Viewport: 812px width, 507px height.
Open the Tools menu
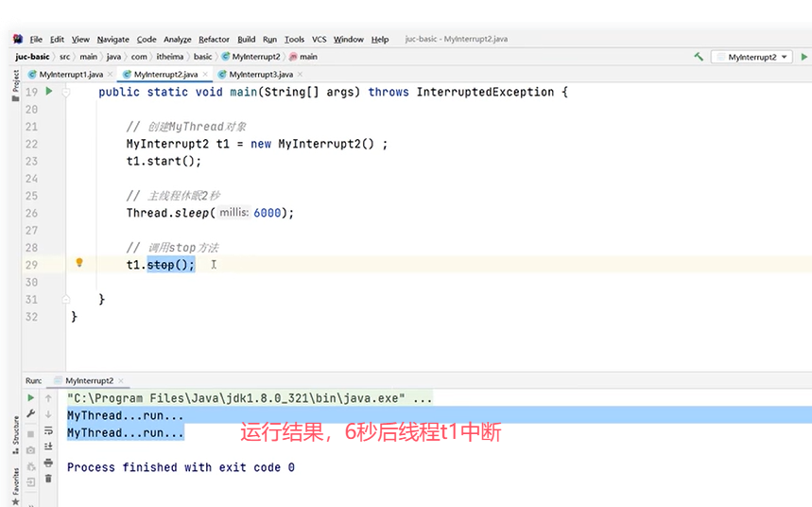(x=294, y=40)
